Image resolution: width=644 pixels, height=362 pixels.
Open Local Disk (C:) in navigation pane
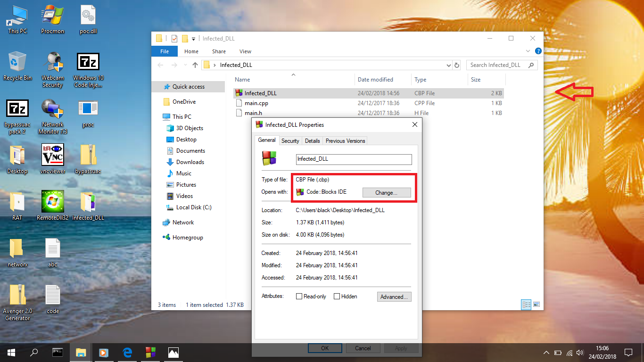coord(194,207)
